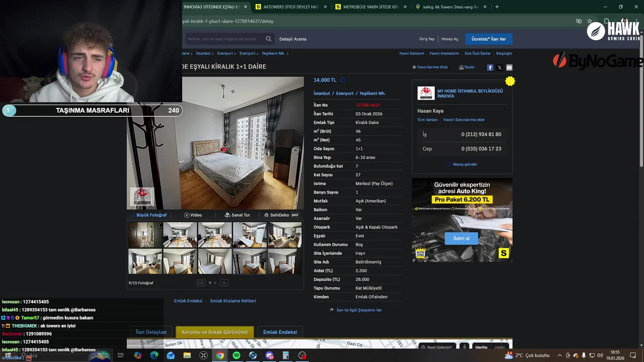Click the Yeşilkent Mh. breadcrumb
The height and width of the screenshot is (362, 644).
(274, 53)
